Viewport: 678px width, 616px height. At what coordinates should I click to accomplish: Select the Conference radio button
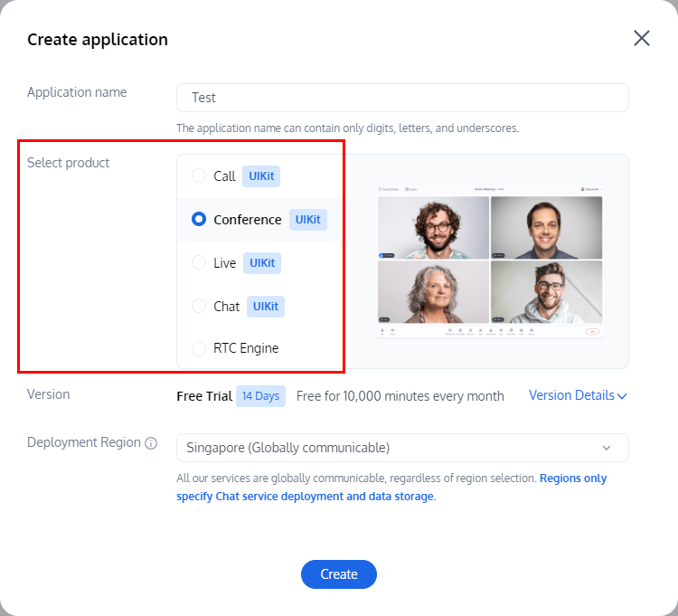[x=199, y=220]
